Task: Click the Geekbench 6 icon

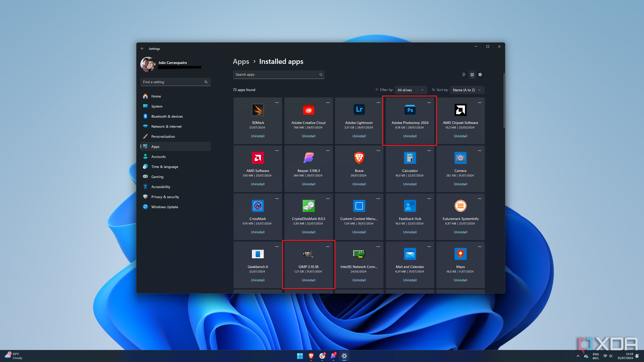Action: [x=258, y=254]
